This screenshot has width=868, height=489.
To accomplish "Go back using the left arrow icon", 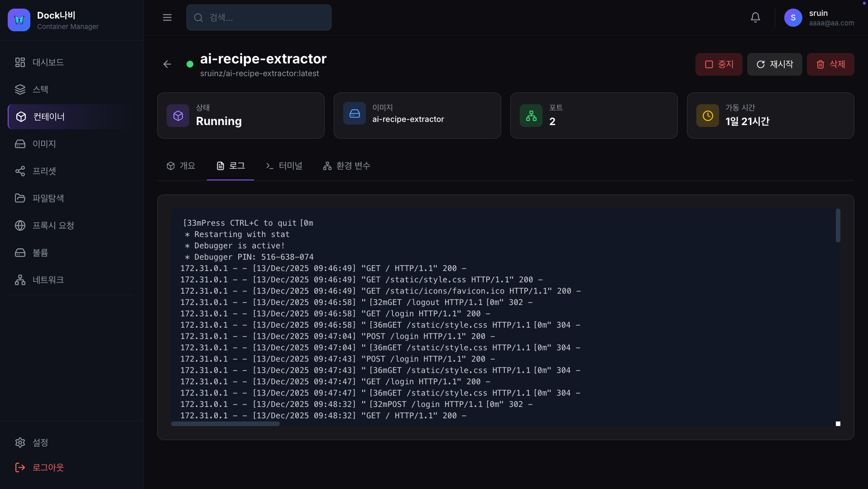I will pos(167,64).
